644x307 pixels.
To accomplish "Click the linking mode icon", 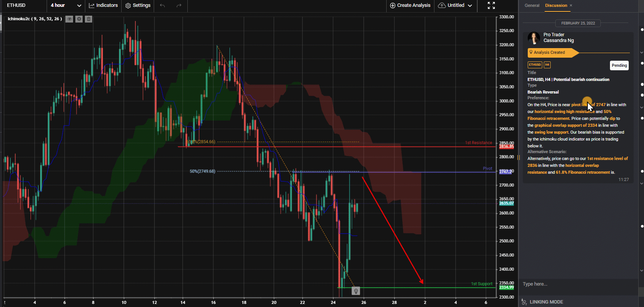I will (x=524, y=302).
